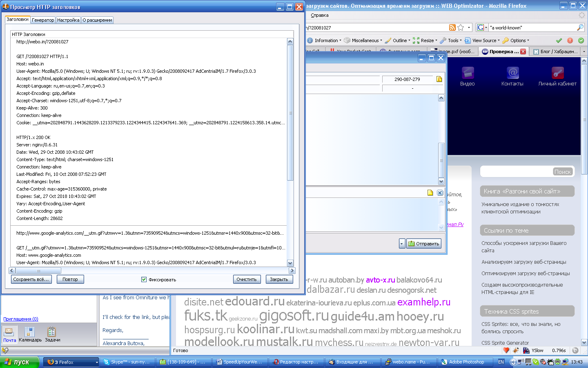Viewport: 588px width, 368px height.
Task: Click the blue X icon in chat panel
Action: pyautogui.click(x=440, y=193)
